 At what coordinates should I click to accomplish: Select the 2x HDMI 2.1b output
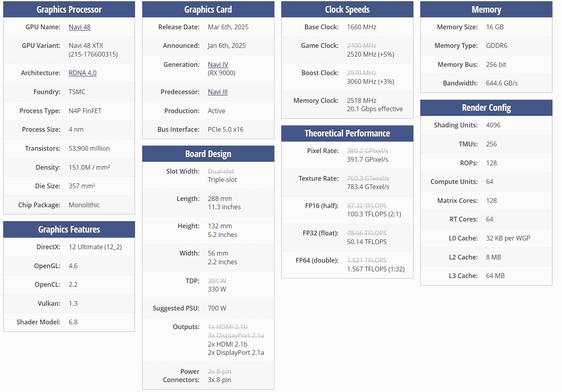228,344
